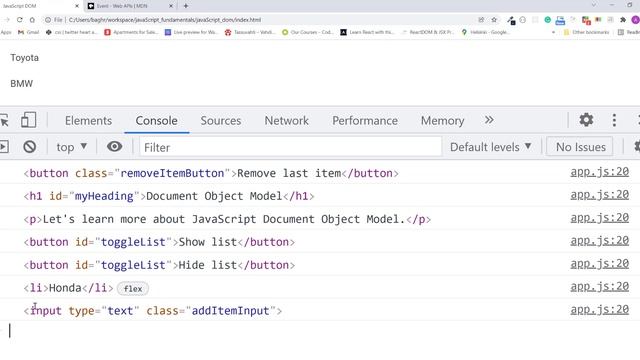This screenshot has height=360, width=640.
Task: Open the 'top' JavaScript context dropdown
Action: pyautogui.click(x=71, y=147)
